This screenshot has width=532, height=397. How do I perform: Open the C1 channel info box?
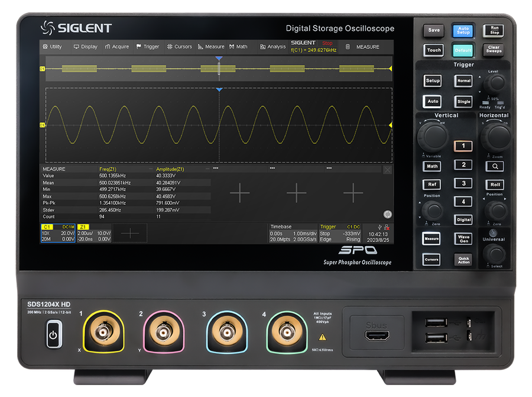coord(58,233)
